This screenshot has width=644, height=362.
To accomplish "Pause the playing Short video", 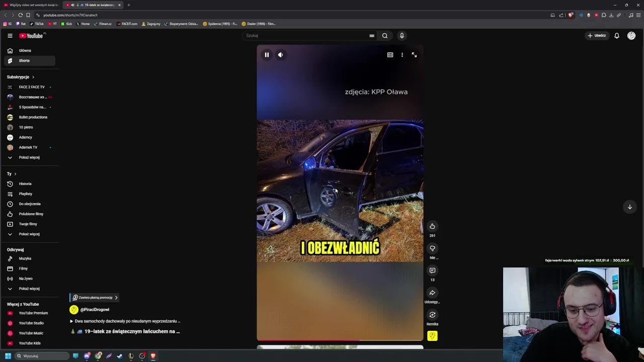I will point(267,55).
